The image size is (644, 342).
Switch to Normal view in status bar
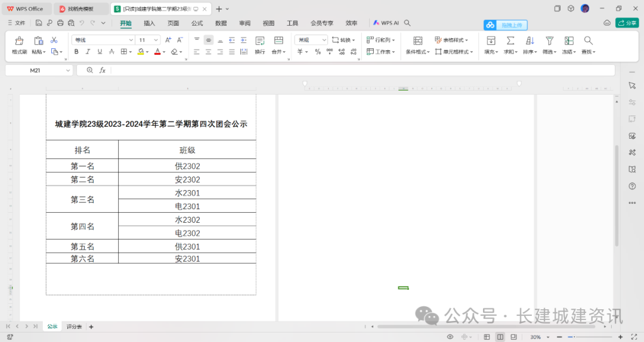487,337
